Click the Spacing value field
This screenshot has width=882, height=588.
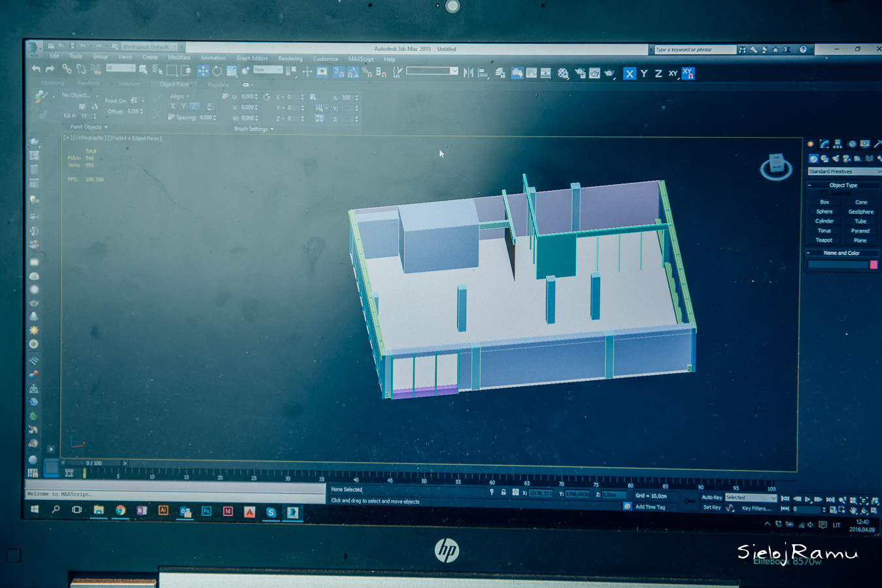click(x=207, y=117)
